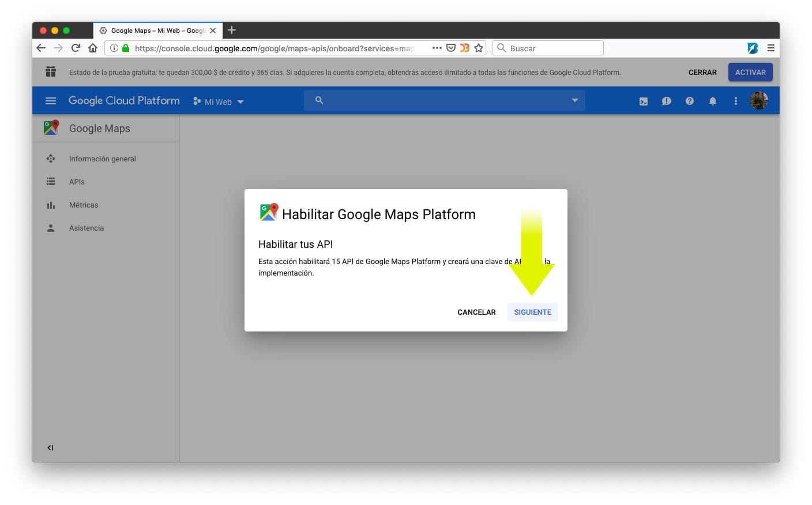Click the browser Buscar search box
812x505 pixels.
coord(548,48)
